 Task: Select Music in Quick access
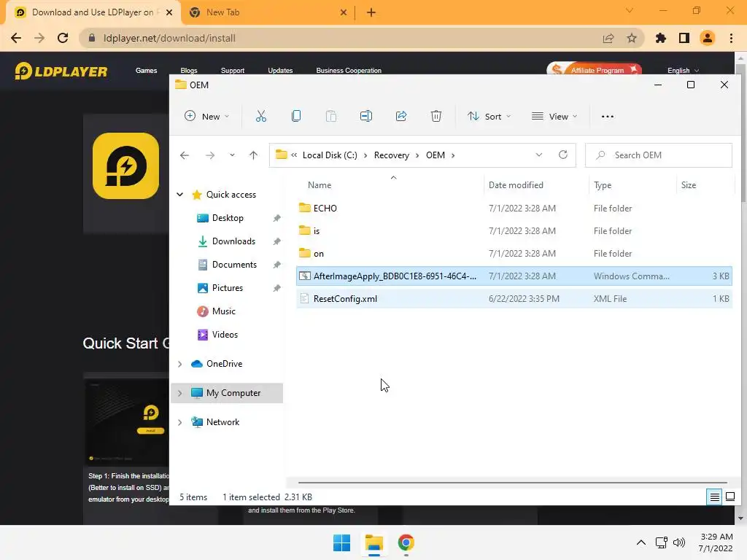pos(223,311)
